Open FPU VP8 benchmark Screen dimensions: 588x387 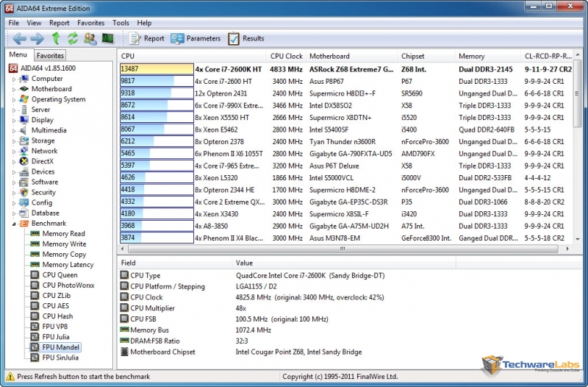point(54,327)
